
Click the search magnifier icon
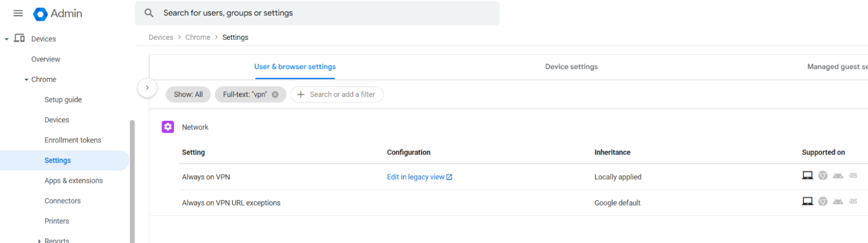(149, 13)
